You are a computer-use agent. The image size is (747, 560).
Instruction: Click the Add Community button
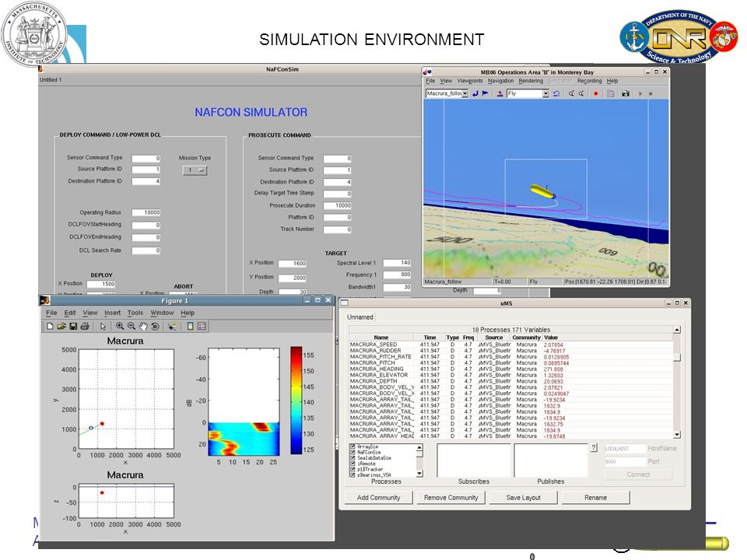click(379, 498)
